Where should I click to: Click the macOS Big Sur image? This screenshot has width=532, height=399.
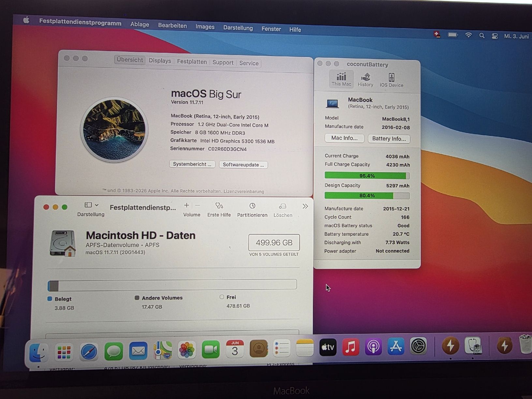click(114, 130)
